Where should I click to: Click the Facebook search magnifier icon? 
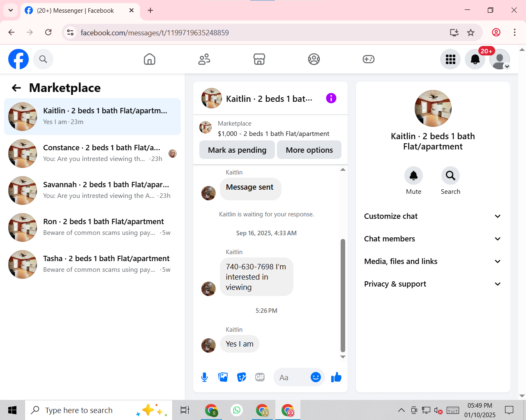(x=43, y=59)
